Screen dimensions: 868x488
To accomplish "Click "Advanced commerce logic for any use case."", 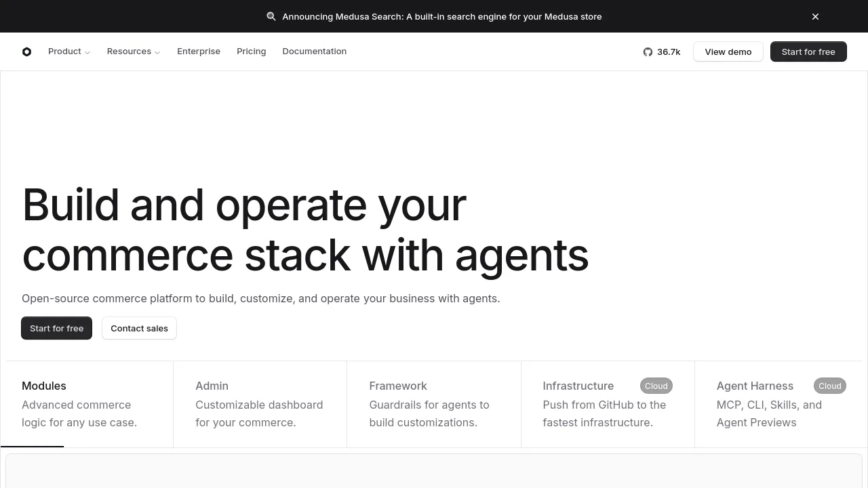I will tap(79, 413).
